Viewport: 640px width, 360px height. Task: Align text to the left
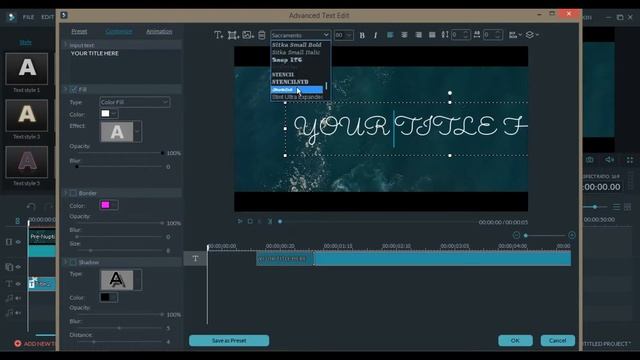click(390, 35)
